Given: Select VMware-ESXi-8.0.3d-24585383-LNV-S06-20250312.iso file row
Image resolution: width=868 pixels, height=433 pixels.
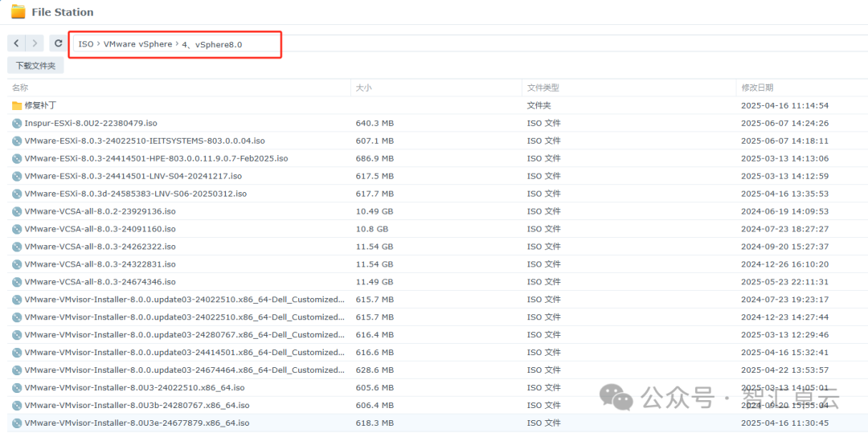Looking at the screenshot, I should pos(135,194).
